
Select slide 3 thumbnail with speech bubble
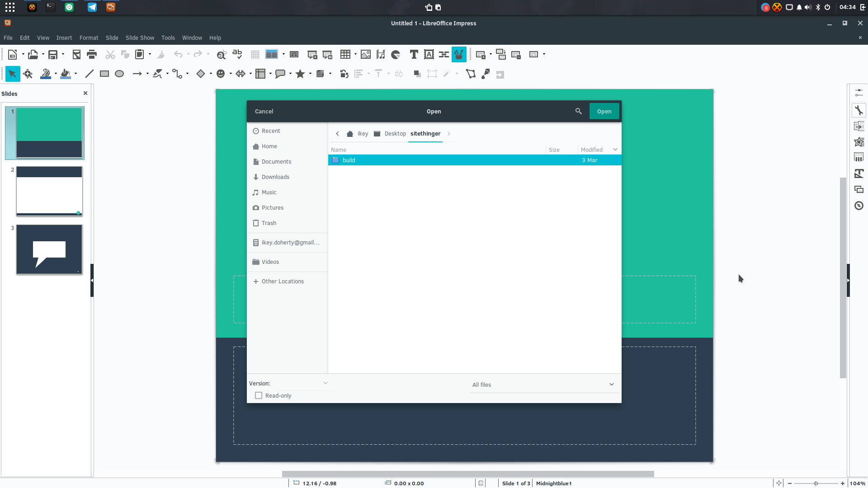[x=49, y=249]
